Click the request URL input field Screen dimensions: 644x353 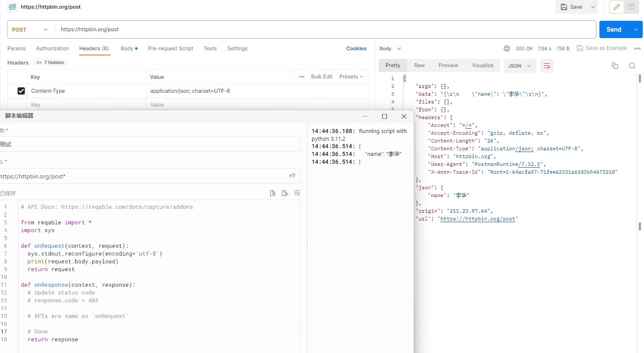click(260, 29)
